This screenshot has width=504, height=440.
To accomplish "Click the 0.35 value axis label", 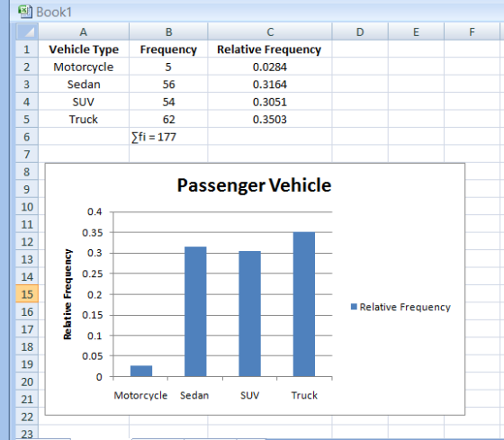I will (93, 232).
